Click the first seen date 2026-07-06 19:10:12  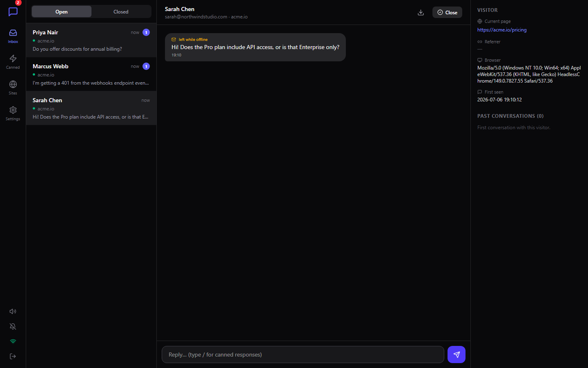click(499, 100)
